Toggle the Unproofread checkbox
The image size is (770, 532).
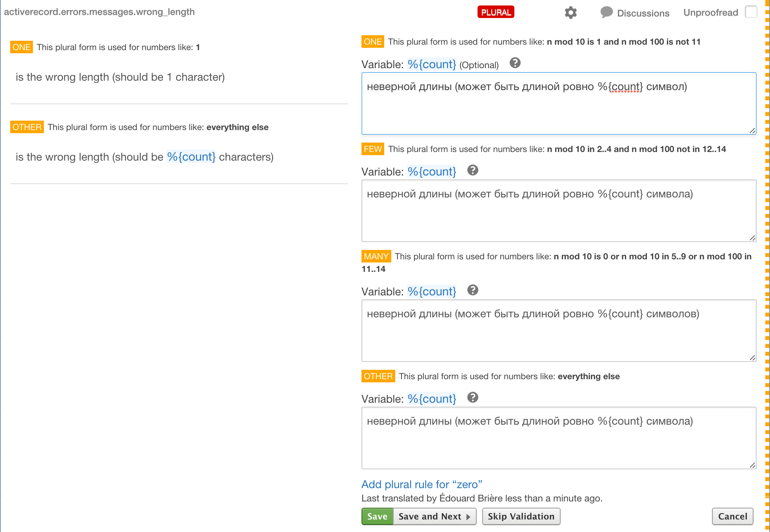(751, 12)
